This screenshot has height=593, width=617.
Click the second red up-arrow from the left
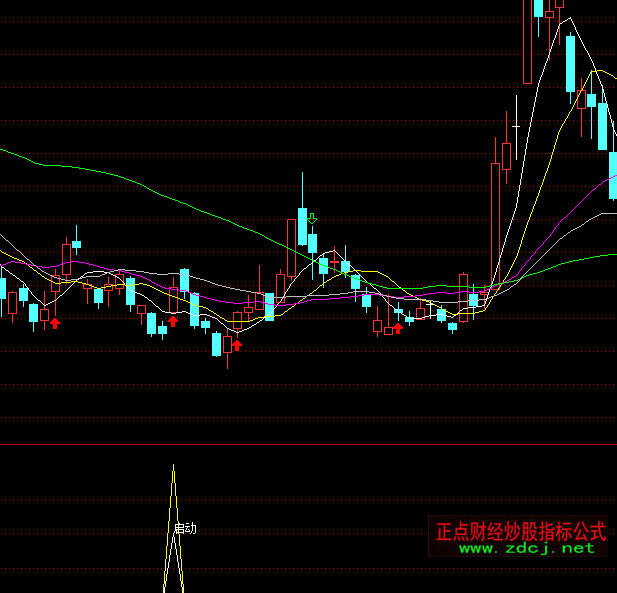click(x=172, y=321)
